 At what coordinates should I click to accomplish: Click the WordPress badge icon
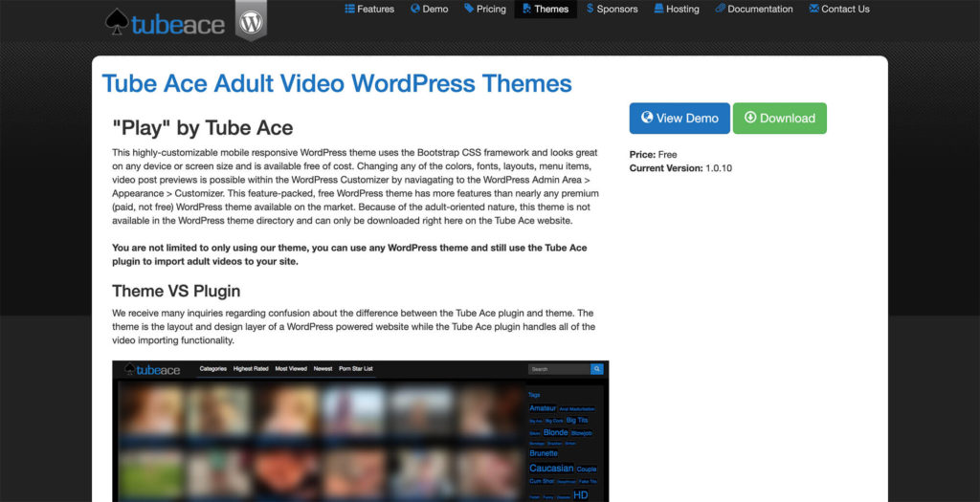(251, 21)
